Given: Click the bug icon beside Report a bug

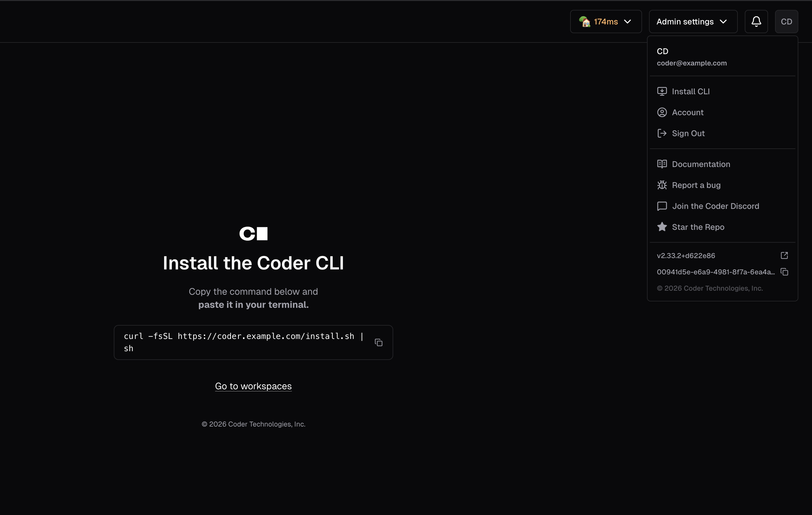Looking at the screenshot, I should point(662,185).
